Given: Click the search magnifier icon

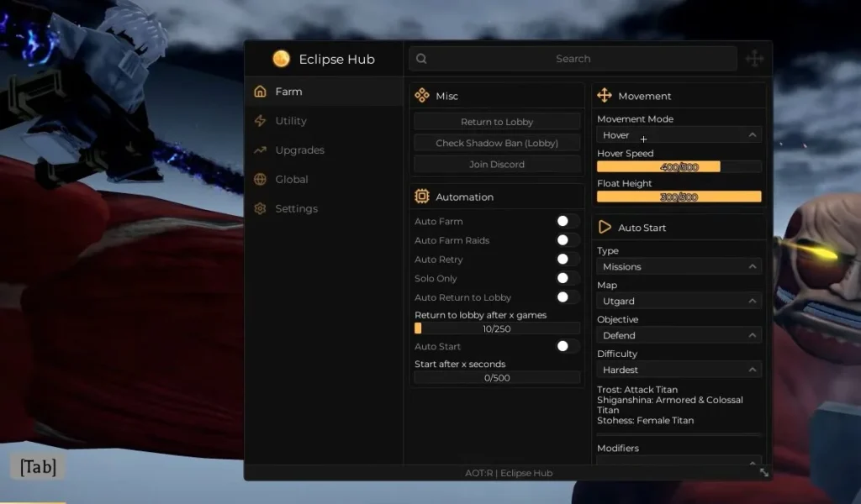Looking at the screenshot, I should click(x=421, y=59).
